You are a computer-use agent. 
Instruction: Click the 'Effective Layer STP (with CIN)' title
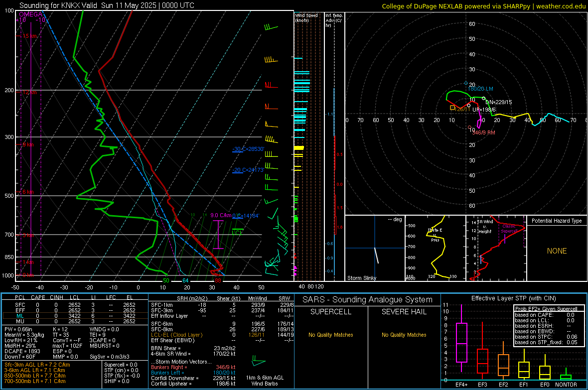513,298
